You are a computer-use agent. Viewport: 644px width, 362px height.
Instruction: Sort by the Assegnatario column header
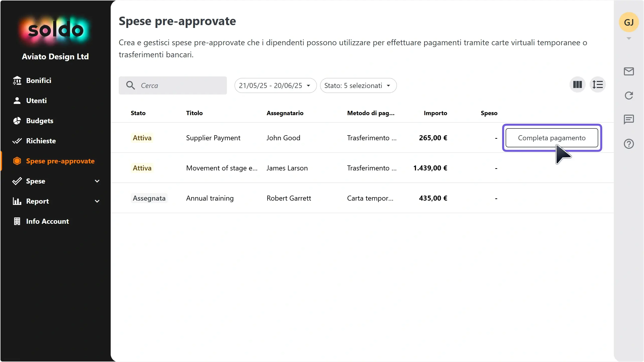coord(285,113)
